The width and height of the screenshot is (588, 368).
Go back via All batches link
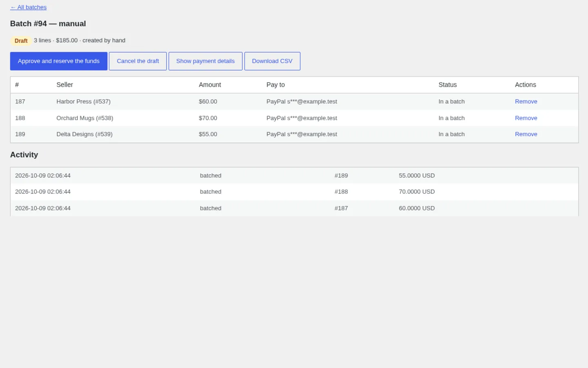tap(28, 7)
